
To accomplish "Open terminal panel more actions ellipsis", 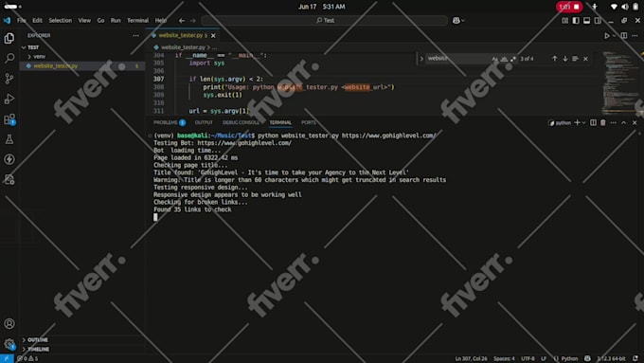I will [x=613, y=122].
